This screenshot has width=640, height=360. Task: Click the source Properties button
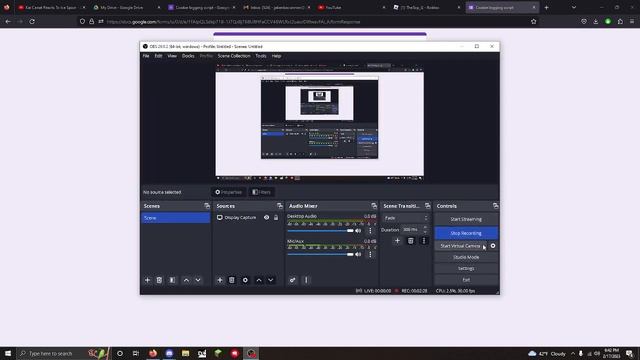[x=229, y=192]
